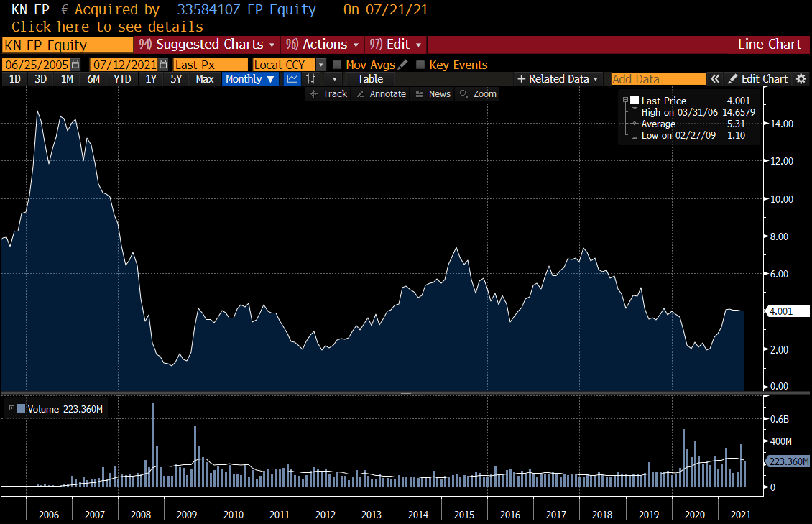This screenshot has width=812, height=524.
Task: Open the end date calendar picker
Action: pyautogui.click(x=164, y=65)
